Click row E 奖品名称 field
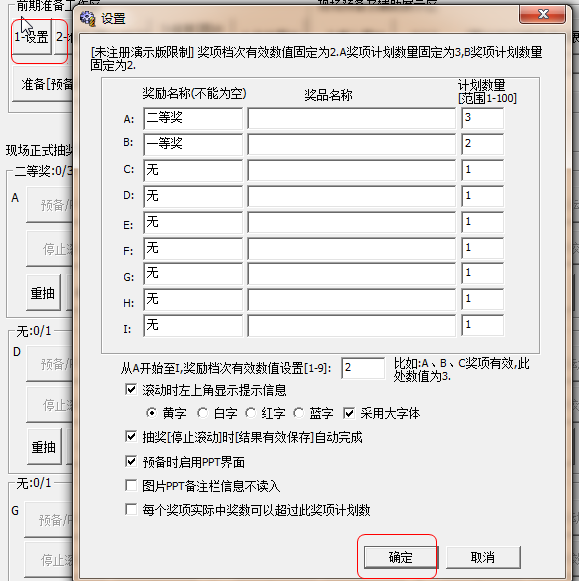579x581 pixels. coord(352,222)
